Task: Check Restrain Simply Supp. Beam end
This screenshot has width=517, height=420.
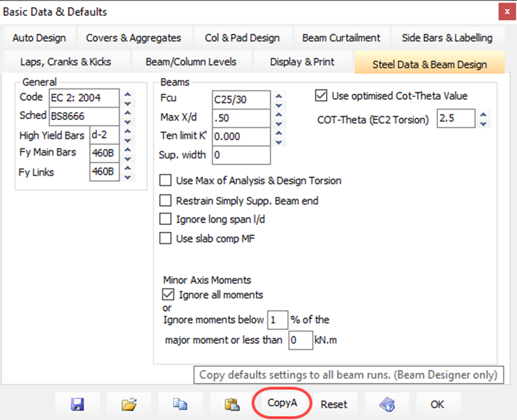Action: 165,200
